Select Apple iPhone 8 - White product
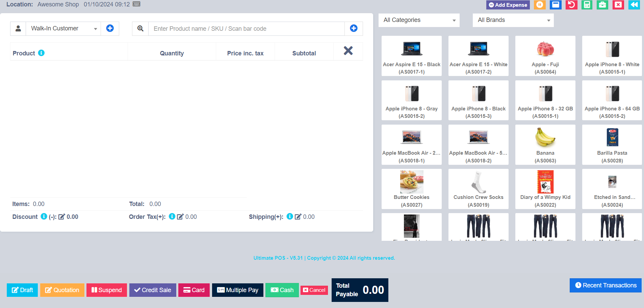 612,56
